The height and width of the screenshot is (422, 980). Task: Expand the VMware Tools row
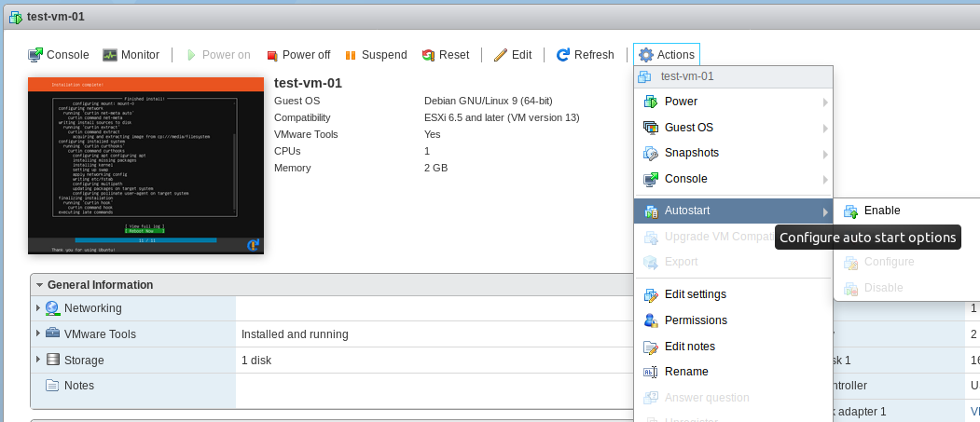tap(38, 334)
